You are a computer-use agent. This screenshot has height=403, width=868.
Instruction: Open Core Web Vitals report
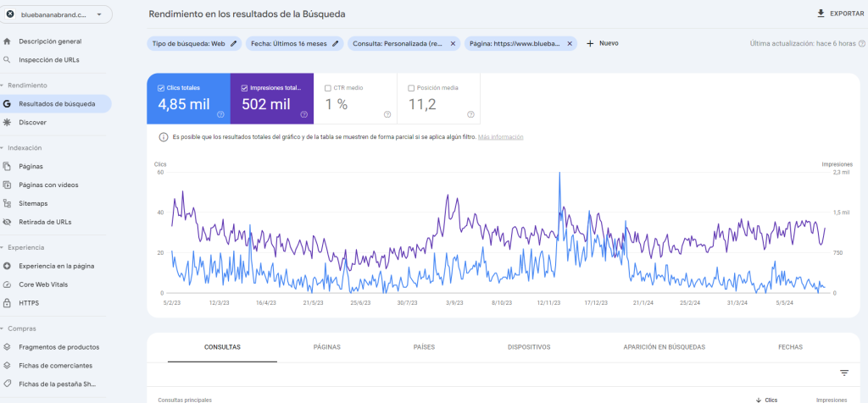point(43,284)
